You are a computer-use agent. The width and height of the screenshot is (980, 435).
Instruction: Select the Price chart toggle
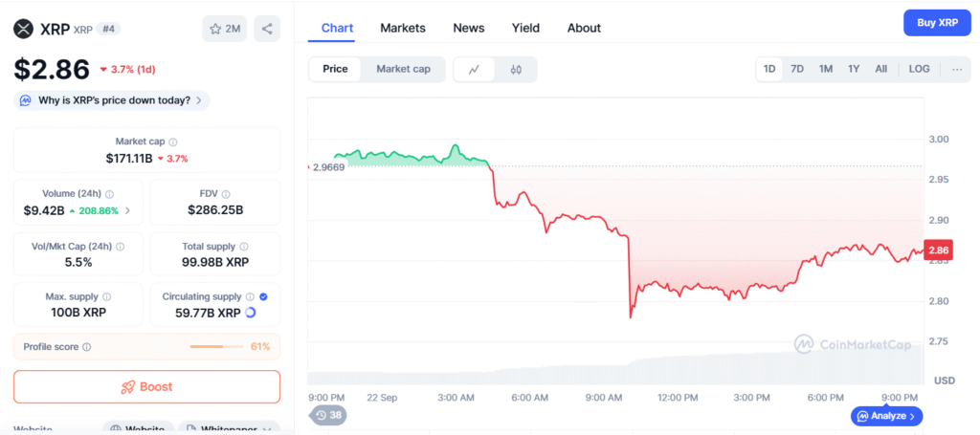coord(335,69)
